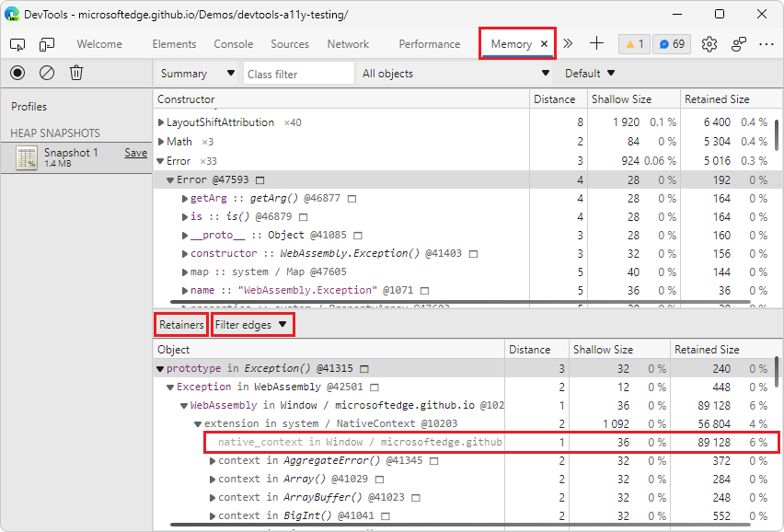784x532 pixels.
Task: Open the All objects filter dropdown
Action: point(455,74)
